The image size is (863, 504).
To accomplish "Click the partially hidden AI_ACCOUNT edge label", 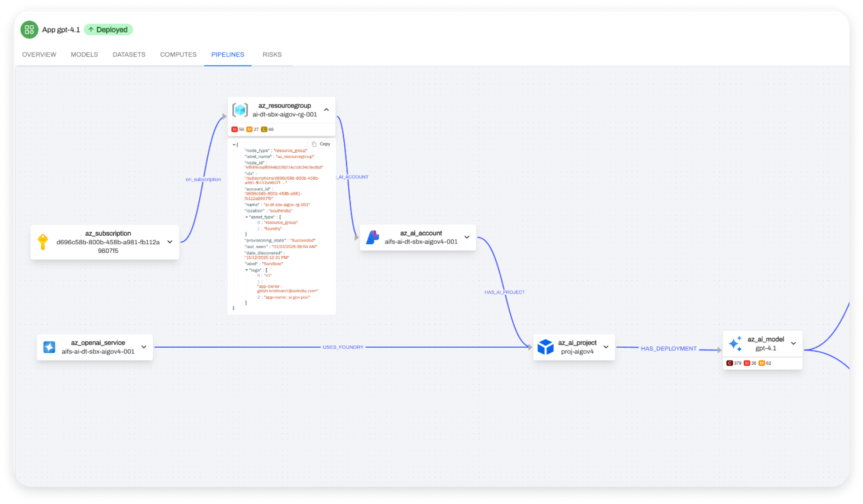I will click(x=352, y=177).
